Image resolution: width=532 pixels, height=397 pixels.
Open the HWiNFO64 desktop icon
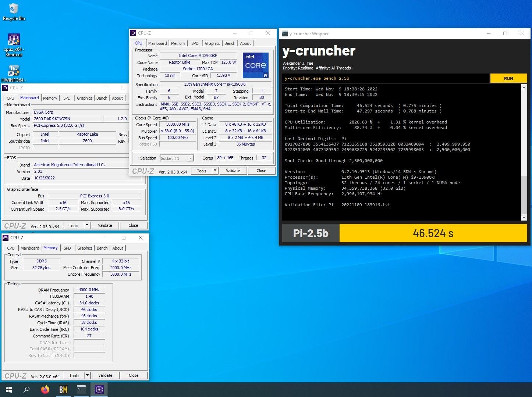tap(14, 74)
